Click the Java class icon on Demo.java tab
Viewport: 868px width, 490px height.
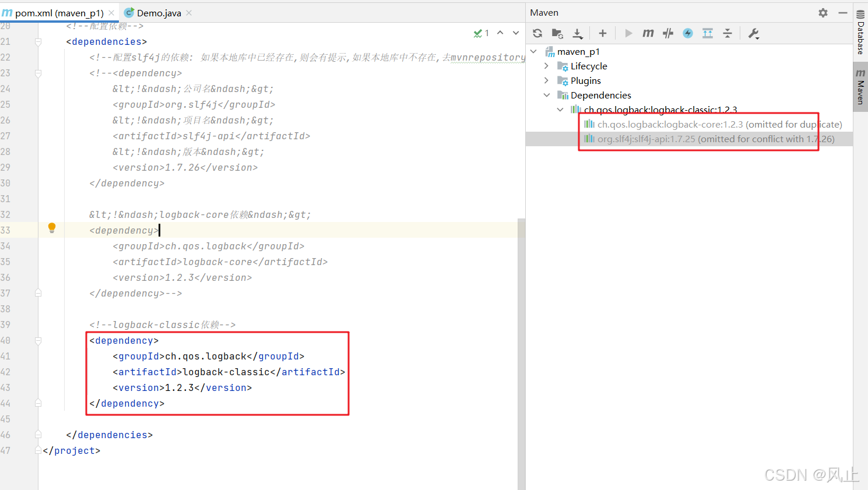129,12
